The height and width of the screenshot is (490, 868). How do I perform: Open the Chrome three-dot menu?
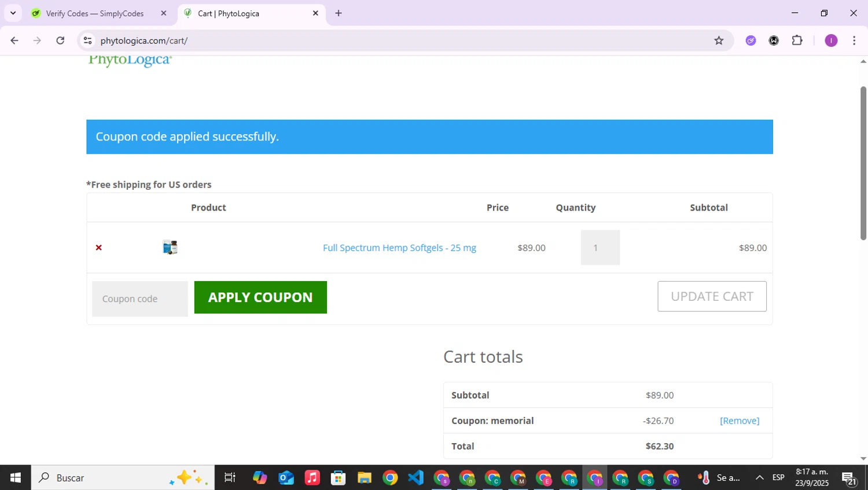pos(854,40)
